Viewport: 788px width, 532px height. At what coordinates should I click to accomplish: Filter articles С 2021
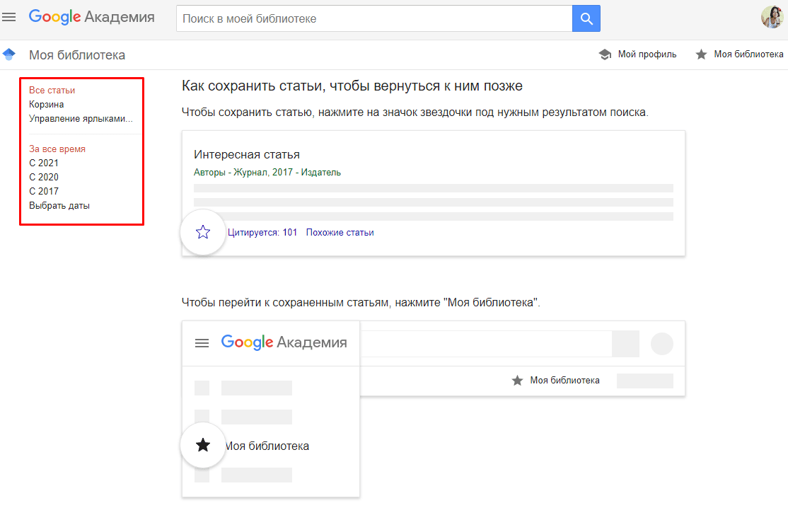point(44,163)
